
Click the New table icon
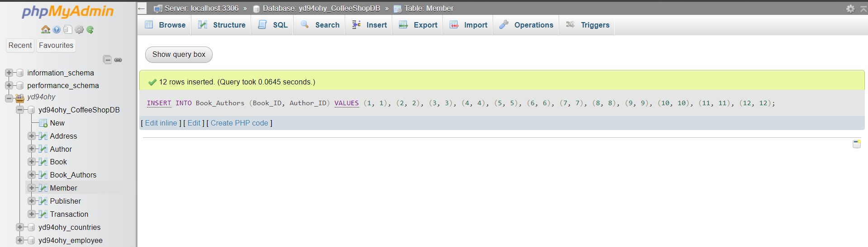[43, 123]
